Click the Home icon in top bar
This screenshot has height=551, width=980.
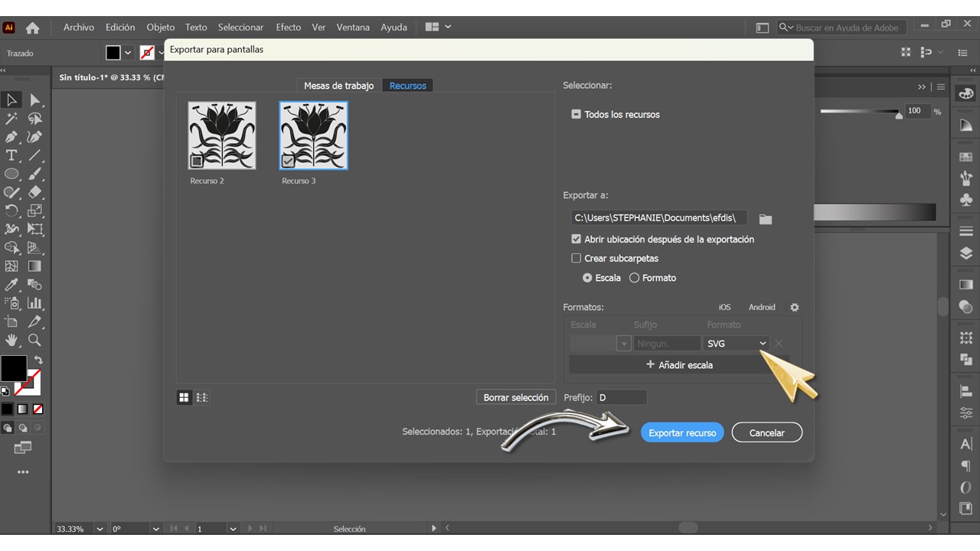(32, 28)
